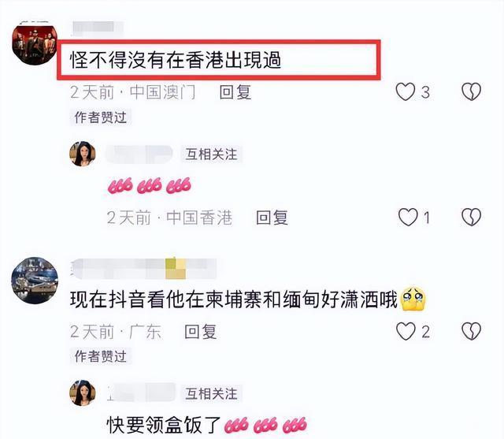504x439 pixels.
Task: Tap 作者赞过 tag under Guangdong comment
Action: pos(101,356)
